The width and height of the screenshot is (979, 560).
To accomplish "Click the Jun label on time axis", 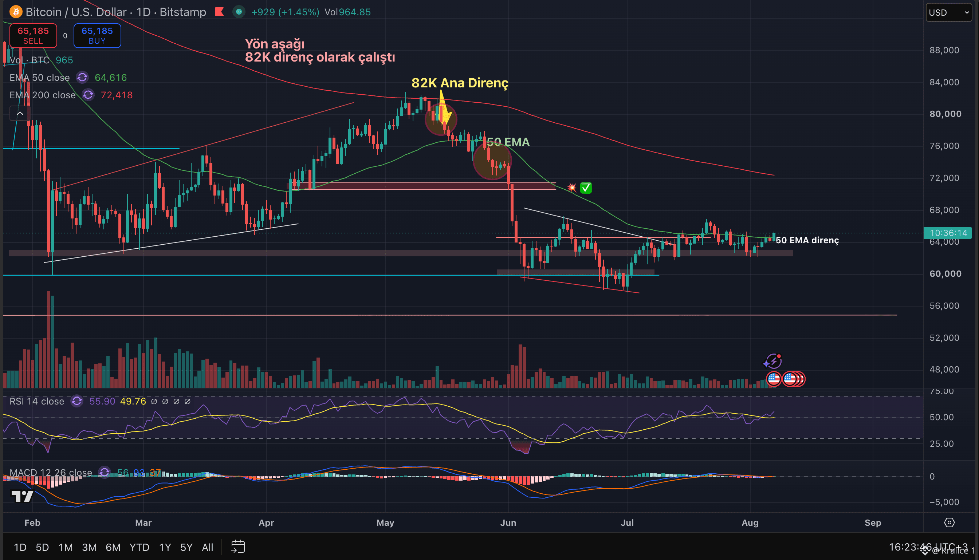I will (x=508, y=523).
